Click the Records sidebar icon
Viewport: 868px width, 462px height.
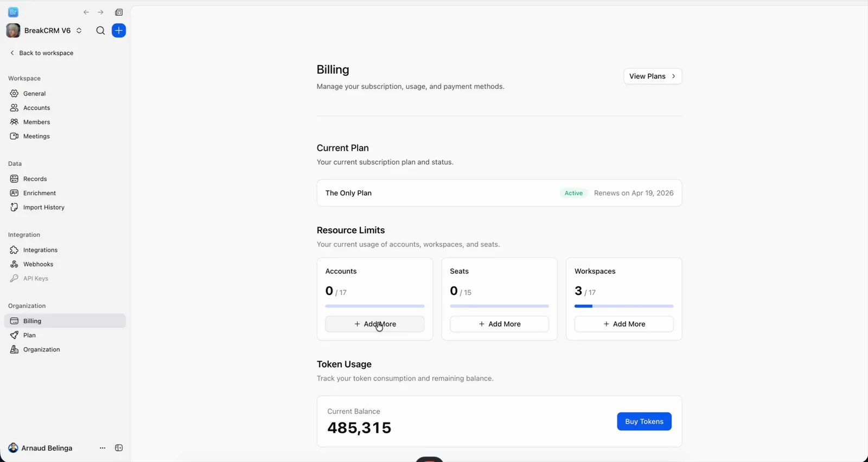click(14, 178)
